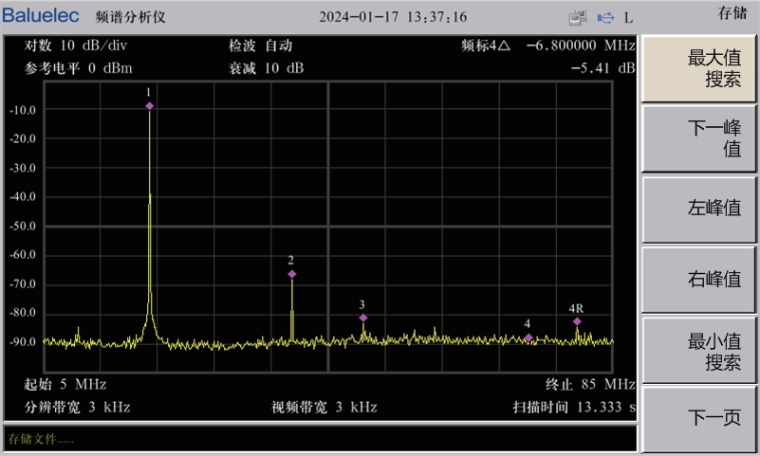The image size is (760, 456).
Task: Select marker 1 diamond on the highest peak
Action: (x=149, y=105)
